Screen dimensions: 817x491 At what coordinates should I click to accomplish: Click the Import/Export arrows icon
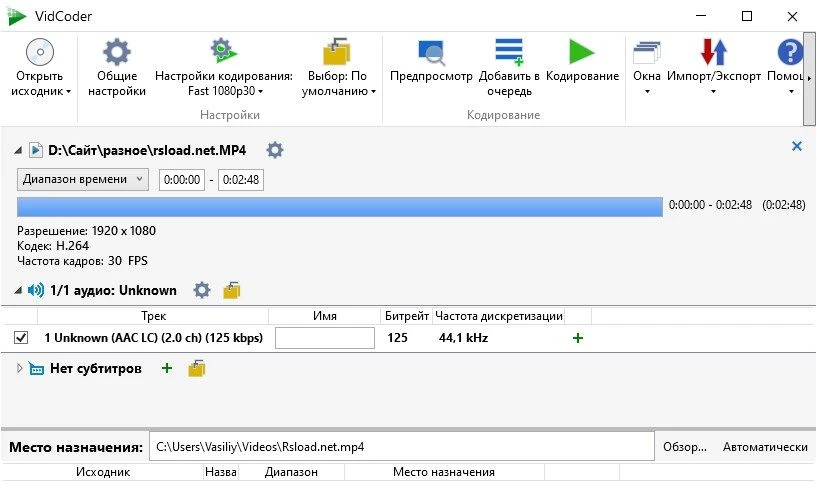[x=713, y=52]
